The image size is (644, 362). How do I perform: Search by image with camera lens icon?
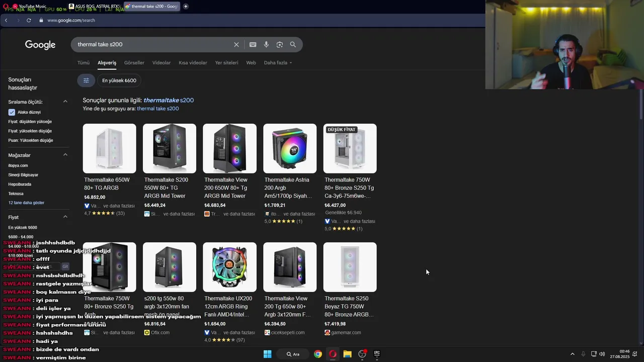click(x=280, y=45)
